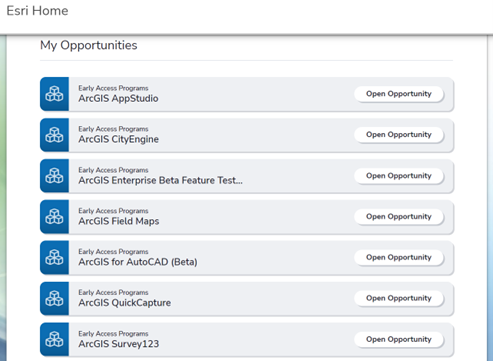The image size is (493, 361).
Task: Click Early Access Programs label above ArcGIS Enterprise Beta
Action: coord(113,170)
